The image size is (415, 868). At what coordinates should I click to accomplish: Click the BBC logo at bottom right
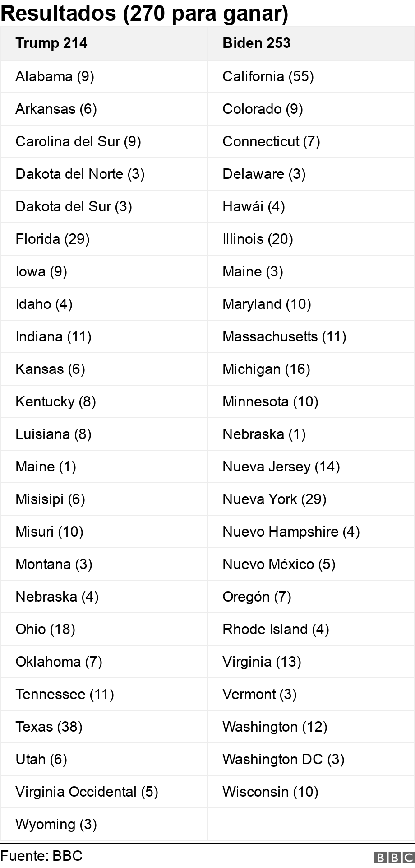(394, 857)
